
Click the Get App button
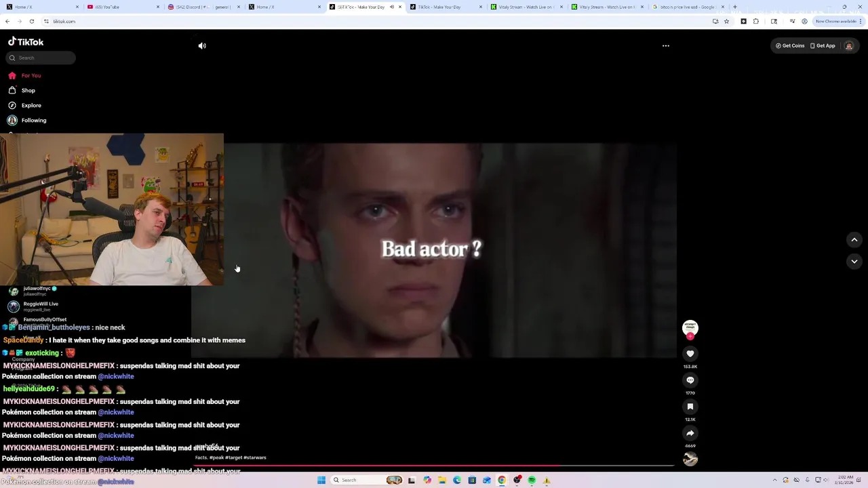pos(823,46)
